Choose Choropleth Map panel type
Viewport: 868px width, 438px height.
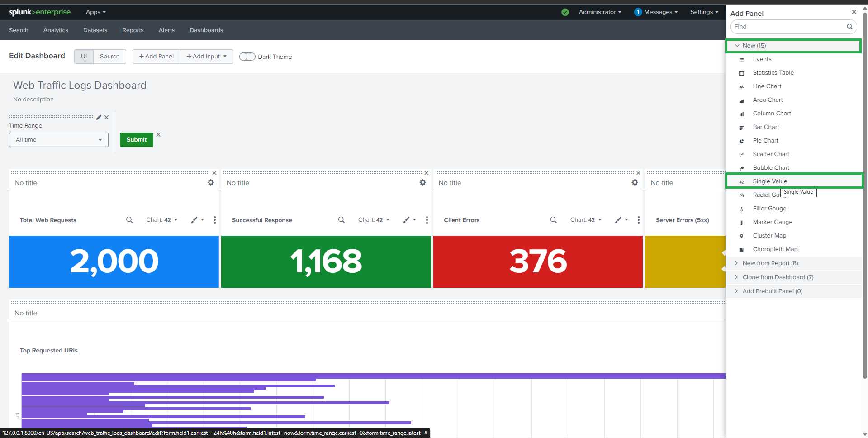775,249
